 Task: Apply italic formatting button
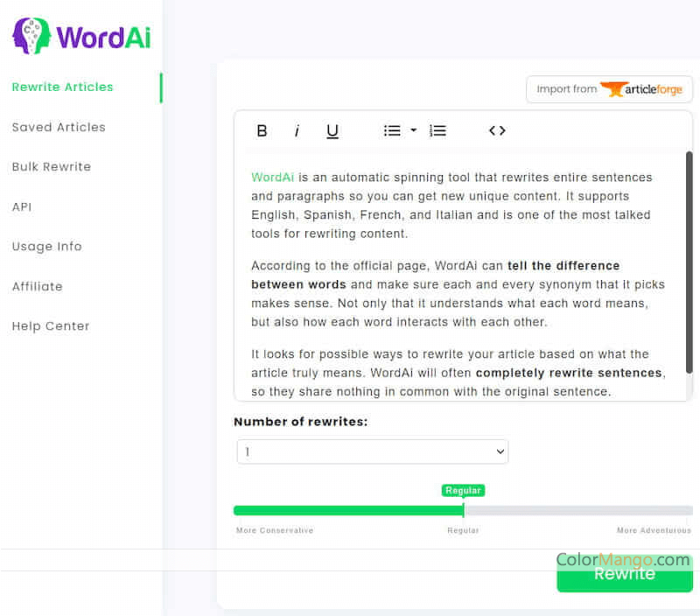coord(297,131)
